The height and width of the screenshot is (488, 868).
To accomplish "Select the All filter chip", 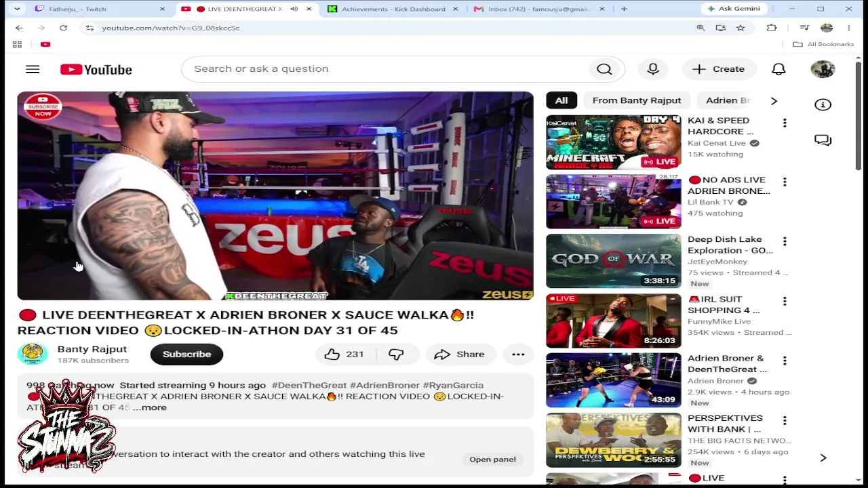I will tap(561, 100).
